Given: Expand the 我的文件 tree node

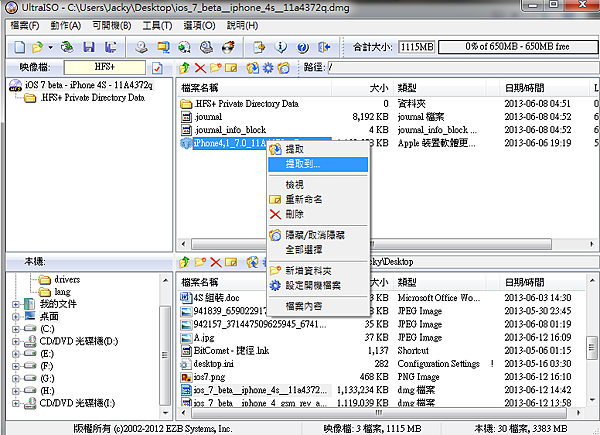Looking at the screenshot, I should tap(16, 305).
